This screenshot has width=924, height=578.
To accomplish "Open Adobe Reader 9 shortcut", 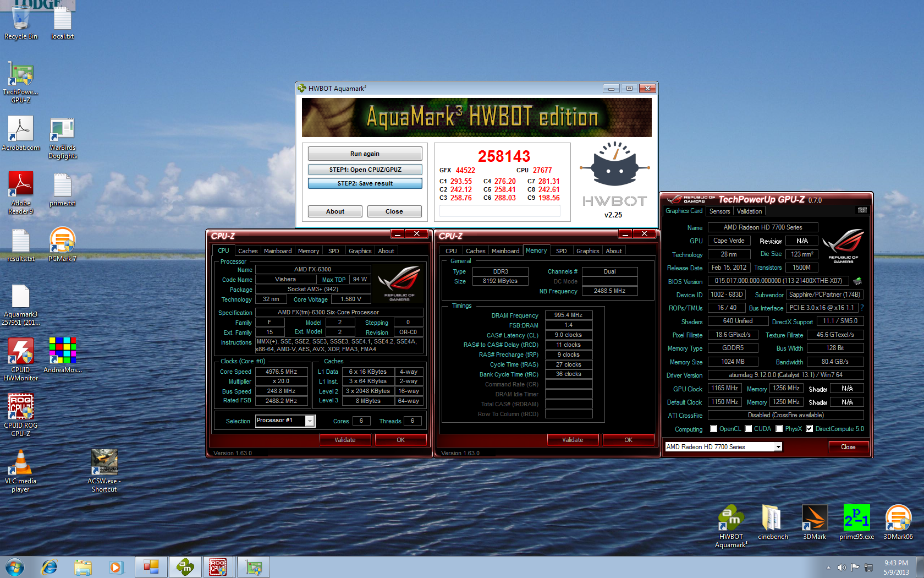I will click(x=21, y=193).
